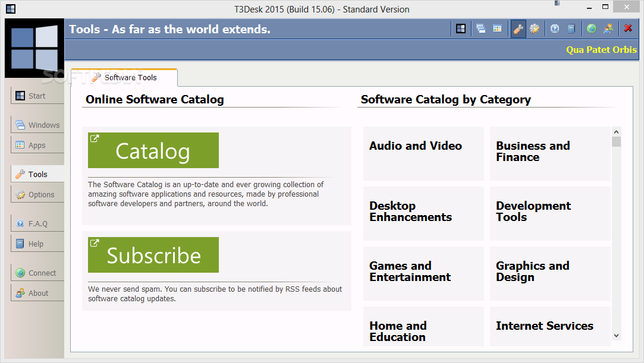
Task: Open Games and Entertainment category
Action: point(423,273)
